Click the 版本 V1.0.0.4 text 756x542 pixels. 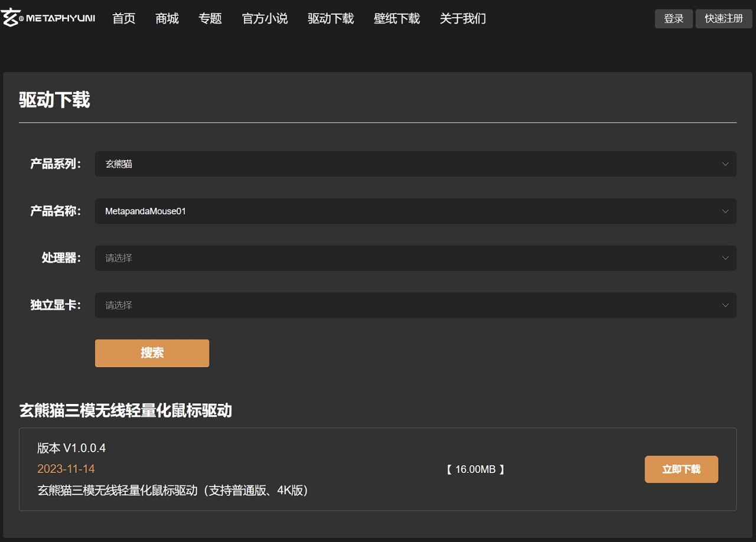[x=71, y=448]
